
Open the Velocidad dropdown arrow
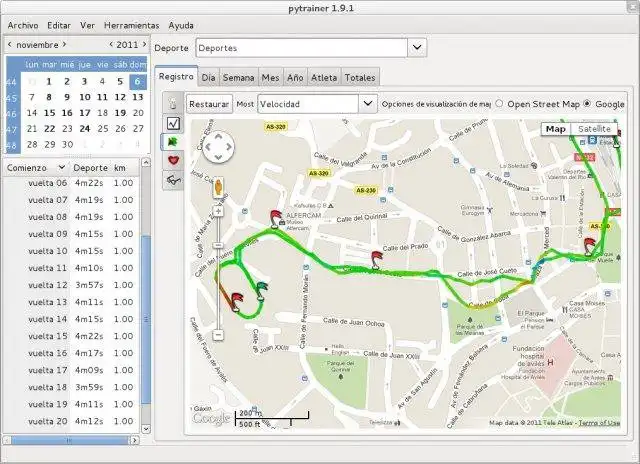[368, 104]
